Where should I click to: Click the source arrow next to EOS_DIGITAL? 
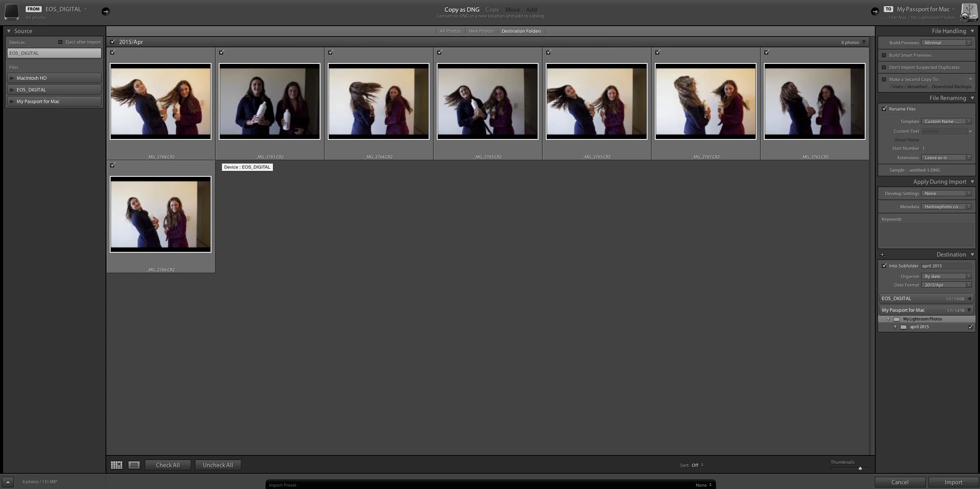(x=106, y=12)
